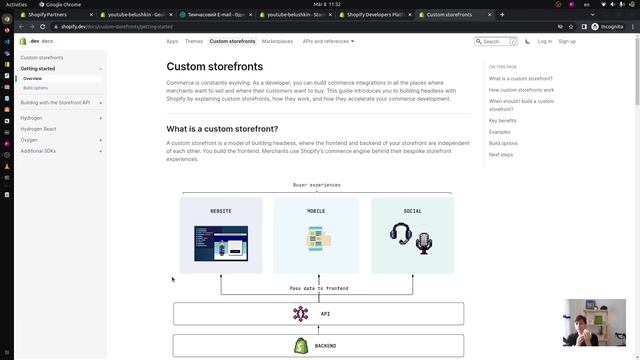Click the volume icon in the system tray
The height and width of the screenshot is (360, 640).
612,4
